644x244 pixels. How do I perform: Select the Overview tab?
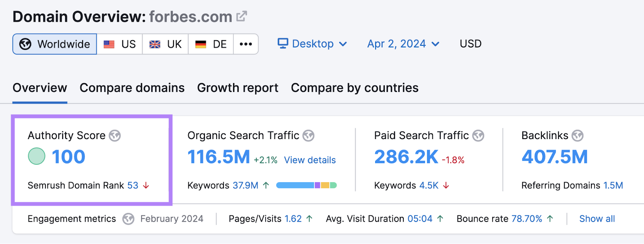tap(40, 88)
